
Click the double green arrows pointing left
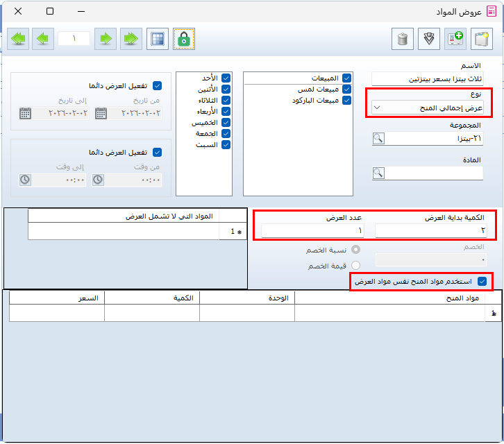coord(19,39)
